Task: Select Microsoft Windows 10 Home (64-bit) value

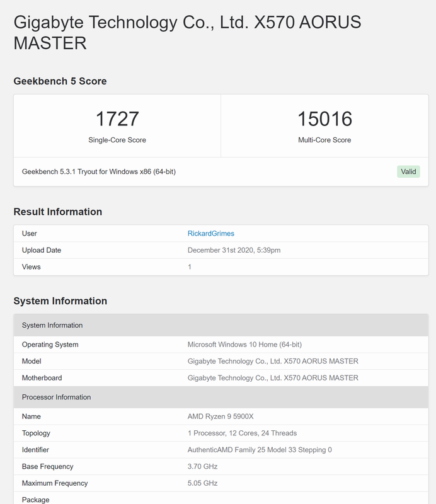Action: pos(244,345)
